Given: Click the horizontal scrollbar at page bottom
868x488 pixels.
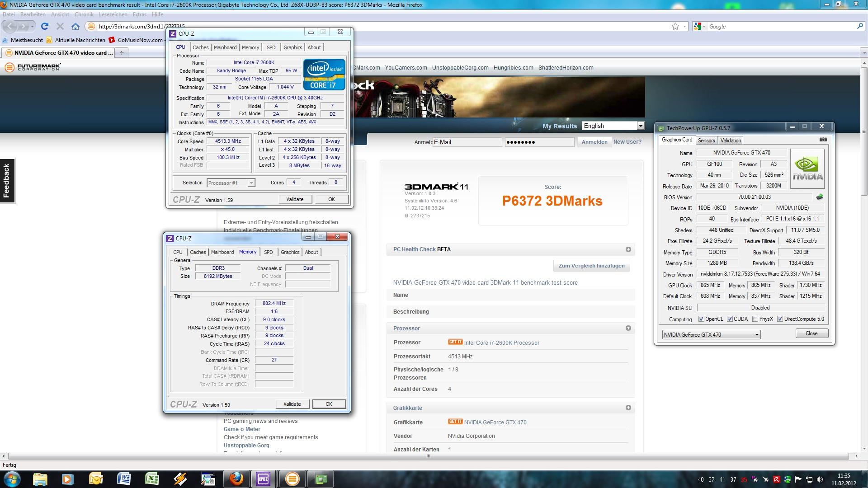Looking at the screenshot, I should click(x=429, y=456).
